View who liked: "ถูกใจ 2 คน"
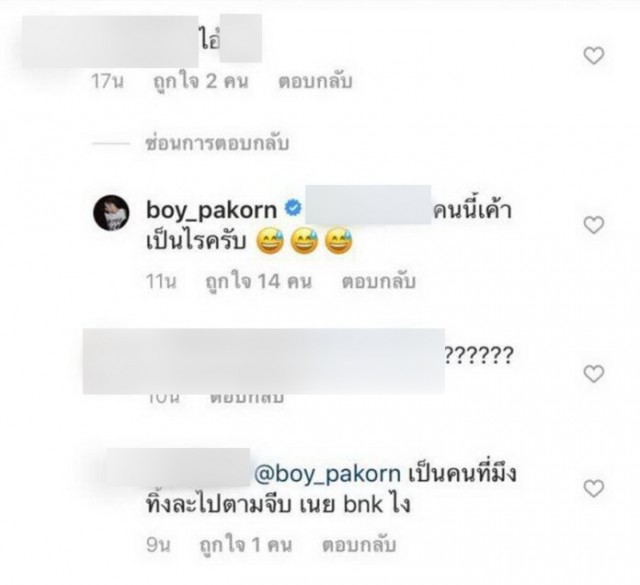 200,81
